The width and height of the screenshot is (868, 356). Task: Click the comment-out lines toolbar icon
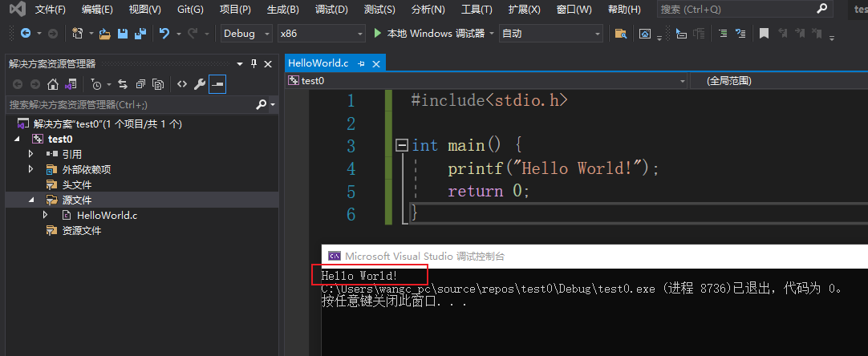tap(740, 34)
